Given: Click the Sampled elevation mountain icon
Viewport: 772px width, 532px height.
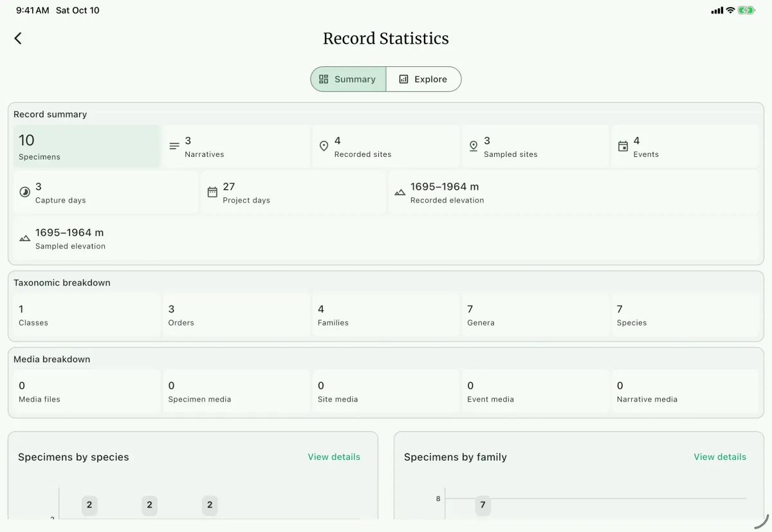Looking at the screenshot, I should [24, 239].
